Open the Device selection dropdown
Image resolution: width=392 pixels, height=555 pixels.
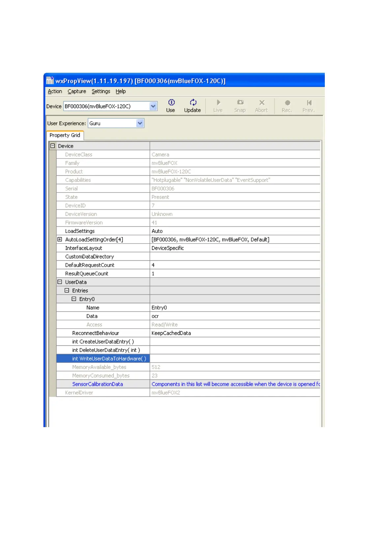pos(153,106)
